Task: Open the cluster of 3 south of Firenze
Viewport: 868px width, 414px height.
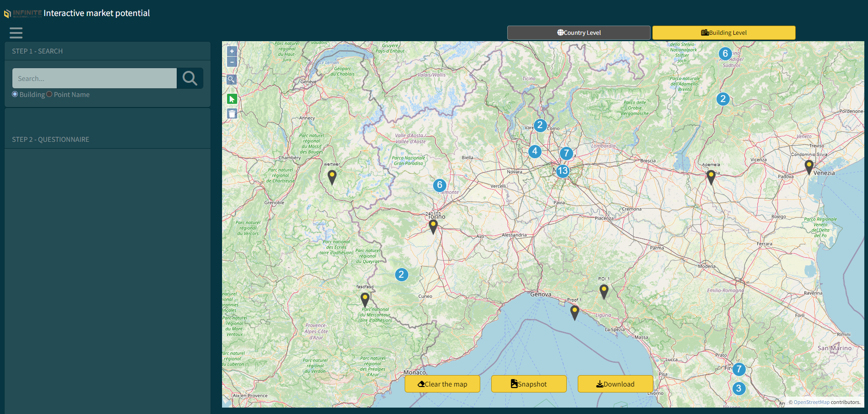Action: tap(738, 388)
